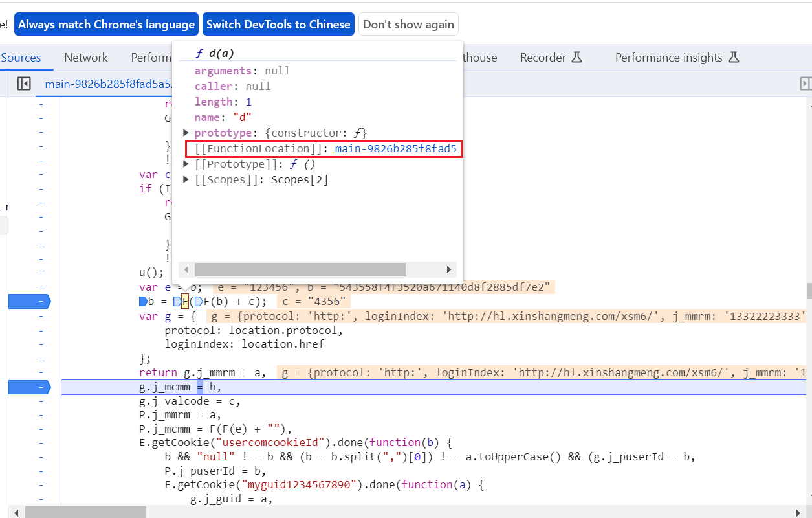Click the 'u();' code line
Screen dimensions: 812x518
152,273
